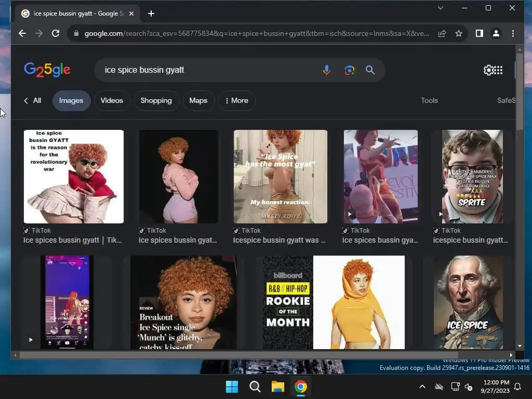Close the ice spice bussin gyatt tab
Image resolution: width=532 pixels, height=399 pixels.
click(x=131, y=14)
